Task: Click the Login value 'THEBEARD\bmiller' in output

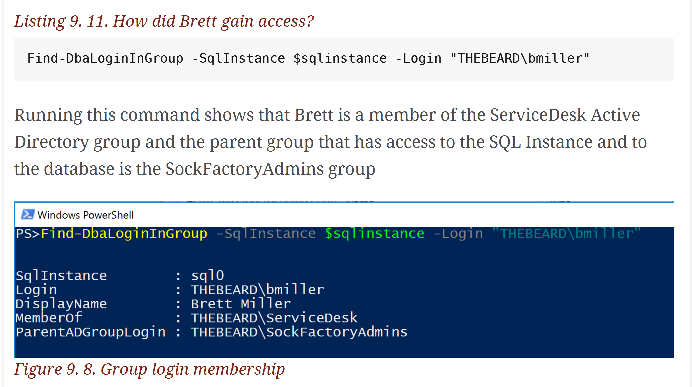Action: (257, 290)
